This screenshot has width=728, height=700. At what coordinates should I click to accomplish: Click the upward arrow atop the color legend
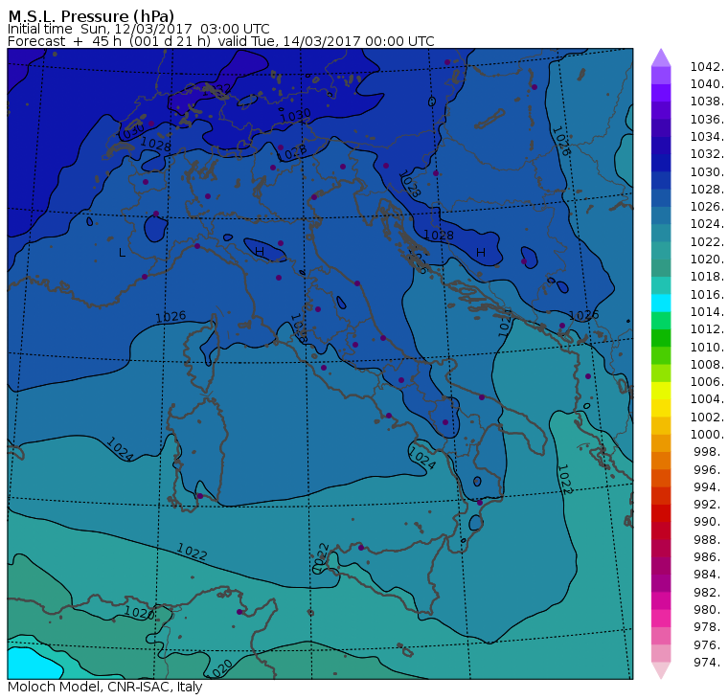point(661,57)
